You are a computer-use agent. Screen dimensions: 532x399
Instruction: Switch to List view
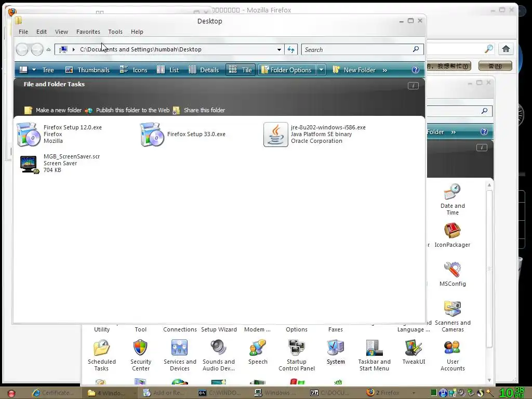(168, 70)
